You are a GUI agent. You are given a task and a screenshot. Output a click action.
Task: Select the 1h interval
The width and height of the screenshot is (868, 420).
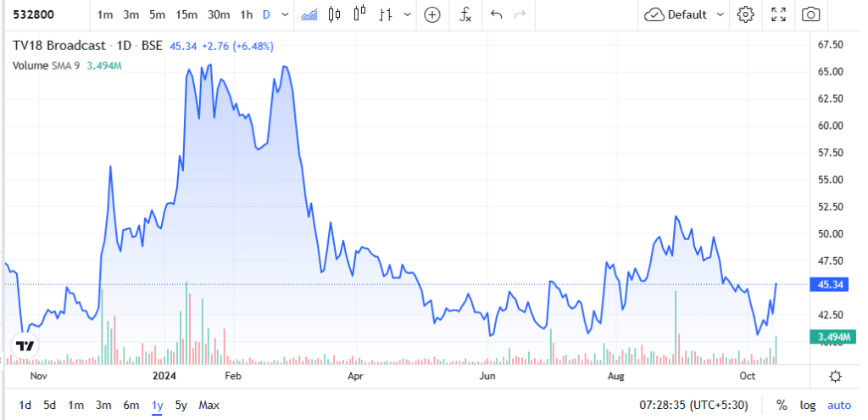click(x=247, y=15)
